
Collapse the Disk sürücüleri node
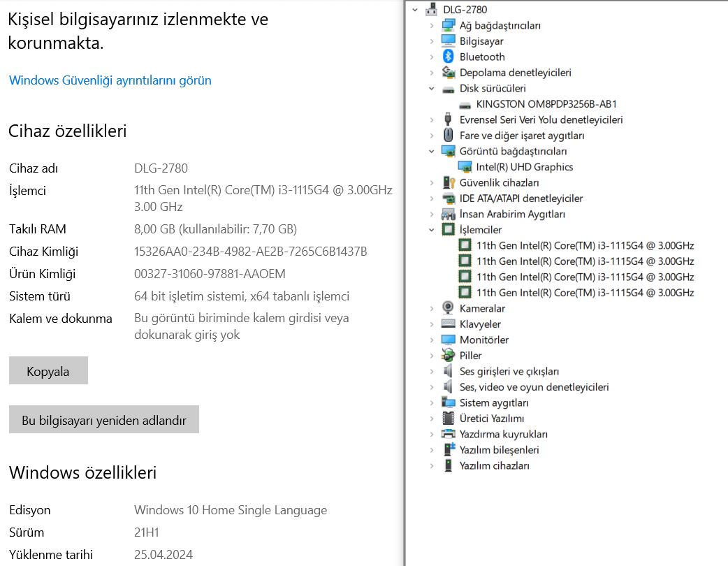coord(431,88)
